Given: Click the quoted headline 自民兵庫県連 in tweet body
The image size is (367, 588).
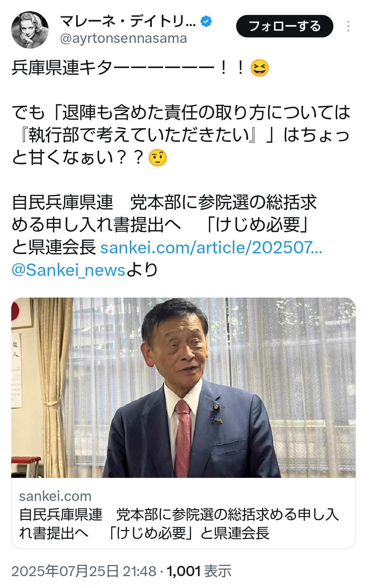Looking at the screenshot, I should (63, 203).
